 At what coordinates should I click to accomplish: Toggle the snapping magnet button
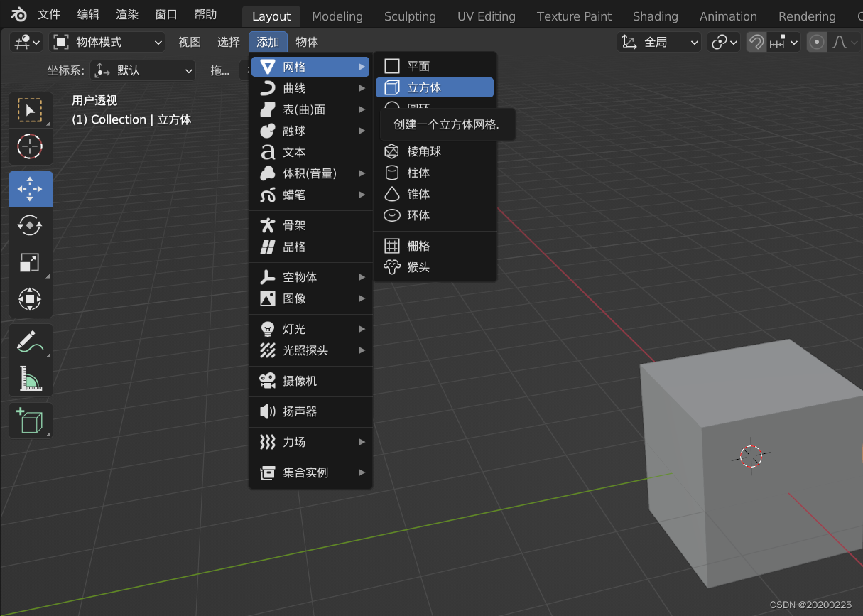[x=756, y=43]
